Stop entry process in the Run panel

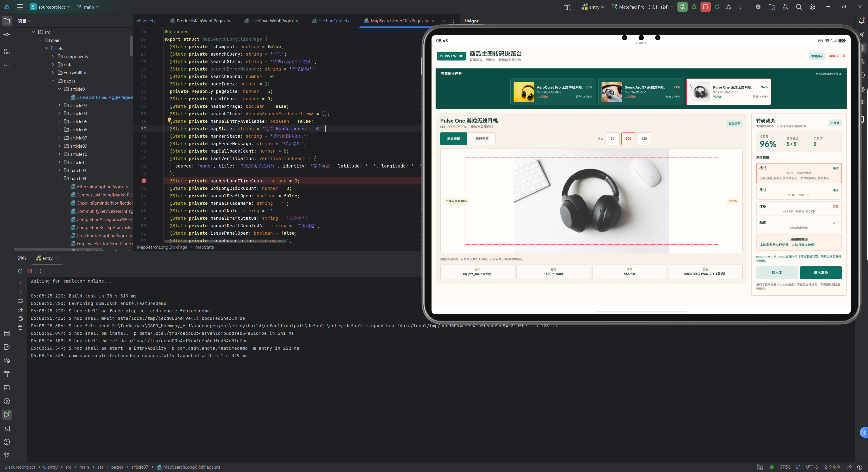[x=30, y=271]
